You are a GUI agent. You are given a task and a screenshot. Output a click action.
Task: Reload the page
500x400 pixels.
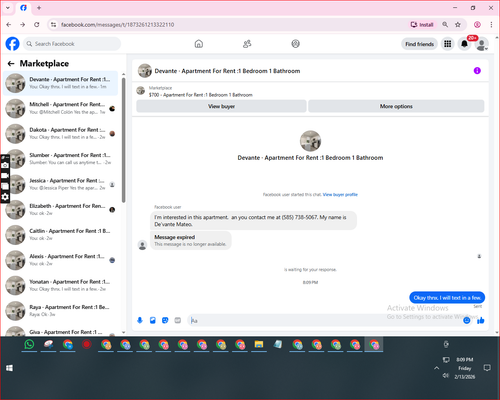tap(37, 25)
